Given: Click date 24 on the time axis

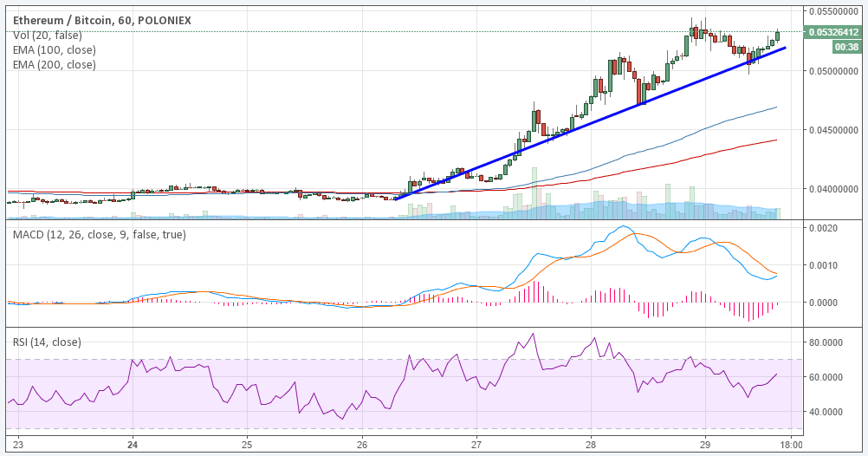Looking at the screenshot, I should [133, 445].
